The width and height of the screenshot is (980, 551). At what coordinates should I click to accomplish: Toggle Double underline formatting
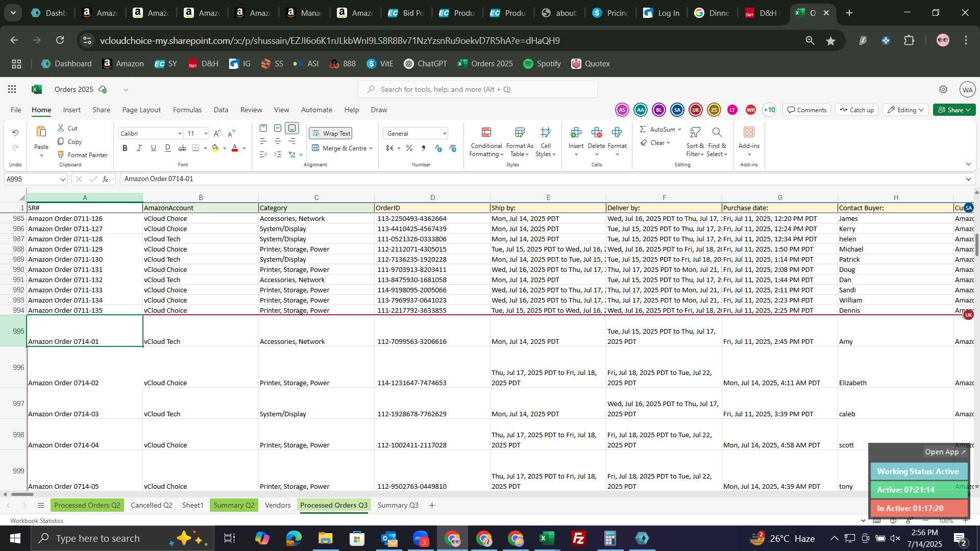point(168,148)
